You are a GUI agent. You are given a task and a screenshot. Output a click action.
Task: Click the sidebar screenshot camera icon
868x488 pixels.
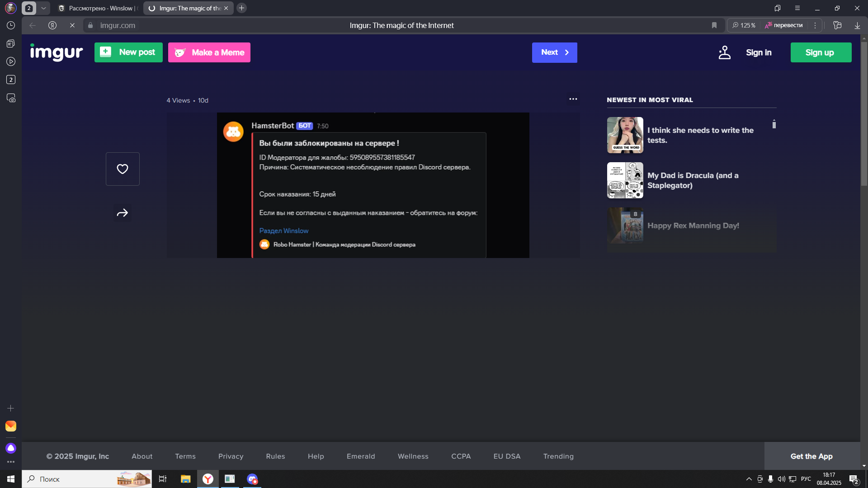[11, 98]
